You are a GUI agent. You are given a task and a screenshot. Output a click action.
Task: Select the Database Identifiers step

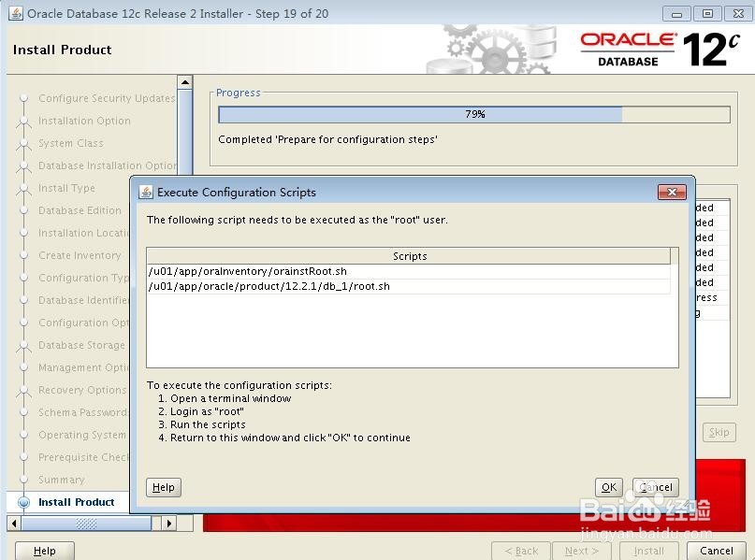point(84,300)
